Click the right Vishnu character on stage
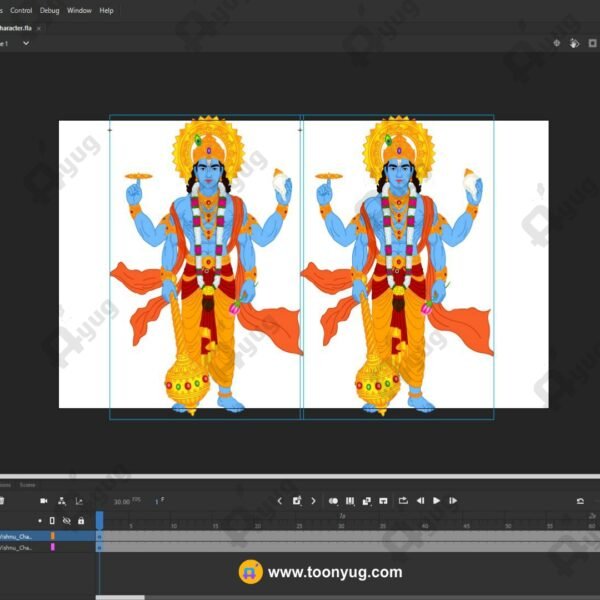Image resolution: width=600 pixels, height=600 pixels. [x=398, y=266]
